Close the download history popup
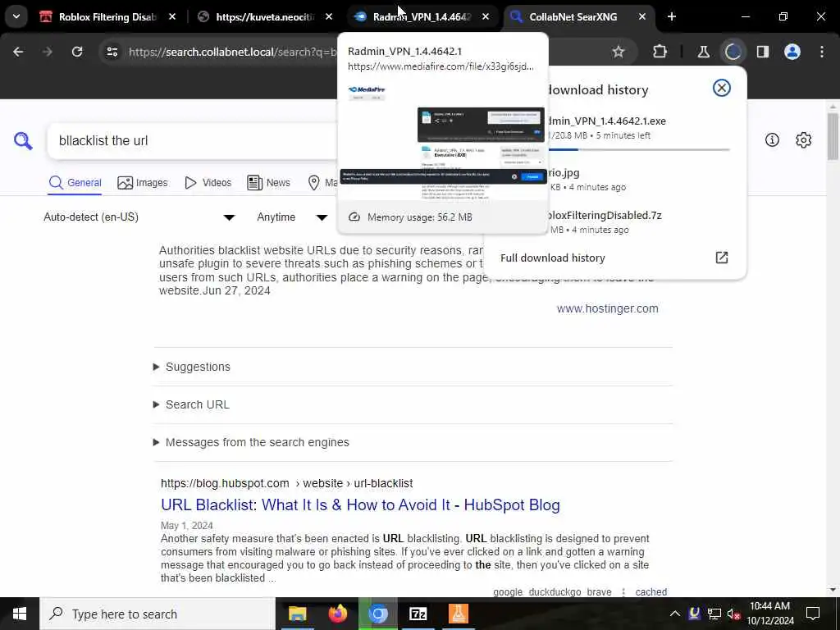Image resolution: width=840 pixels, height=630 pixels. 722,88
